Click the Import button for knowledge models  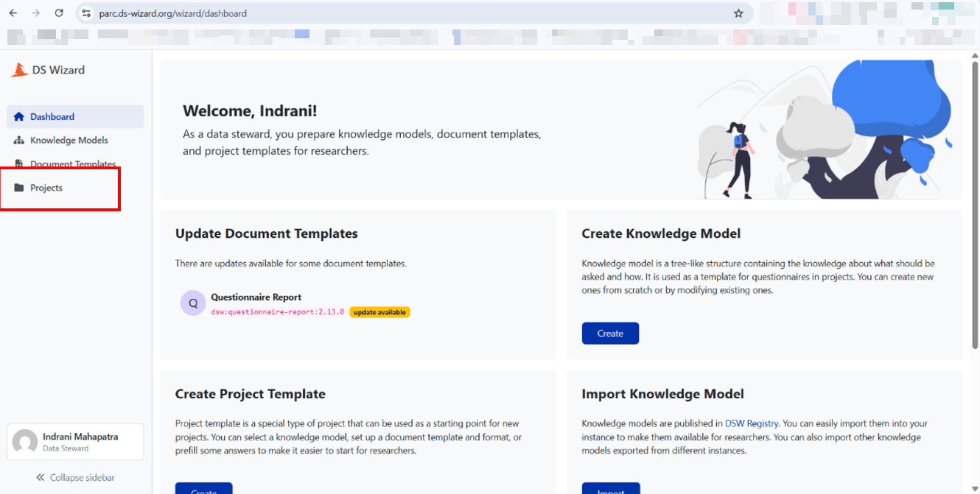pyautogui.click(x=610, y=488)
